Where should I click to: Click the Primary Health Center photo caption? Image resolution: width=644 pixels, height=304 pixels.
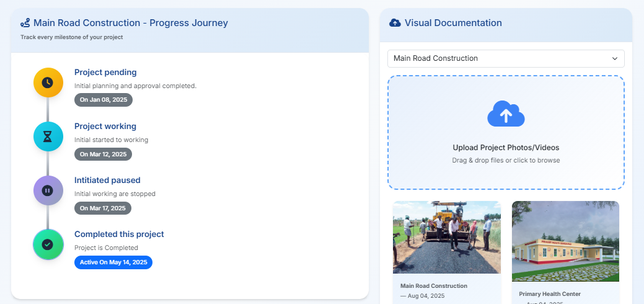[550, 294]
